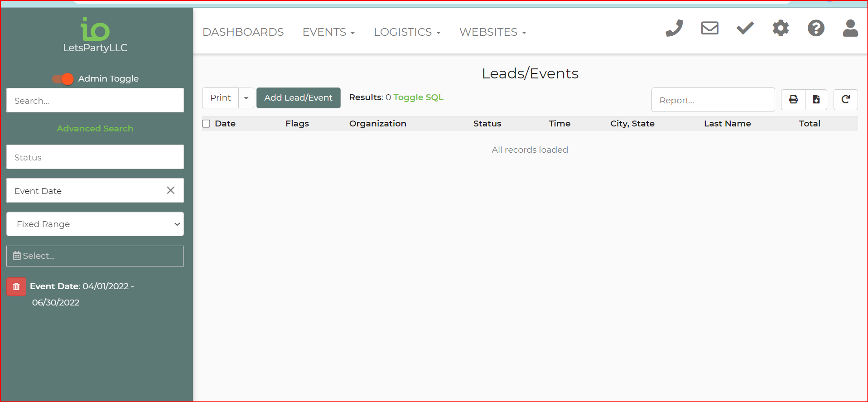The width and height of the screenshot is (868, 402).
Task: Open the settings gear icon
Action: 780,28
